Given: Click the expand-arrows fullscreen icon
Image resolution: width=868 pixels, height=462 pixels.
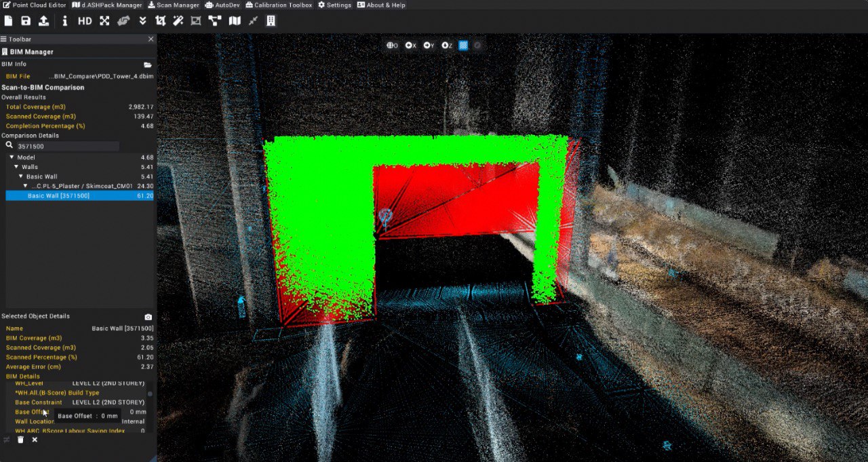Looking at the screenshot, I should click(x=104, y=21).
